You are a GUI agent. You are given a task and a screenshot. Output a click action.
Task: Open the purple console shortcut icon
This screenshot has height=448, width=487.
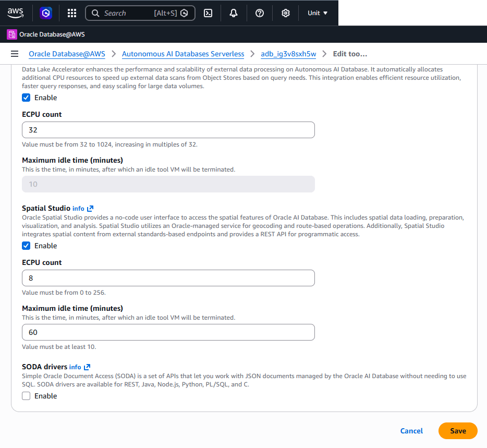pyautogui.click(x=46, y=13)
